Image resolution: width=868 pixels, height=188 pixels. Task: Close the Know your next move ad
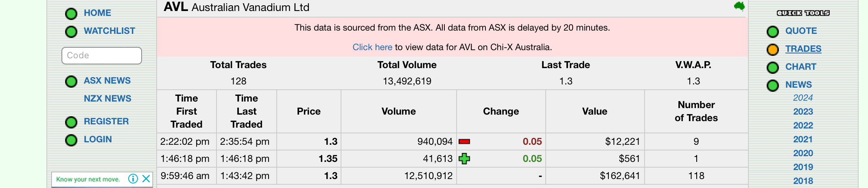[146, 179]
